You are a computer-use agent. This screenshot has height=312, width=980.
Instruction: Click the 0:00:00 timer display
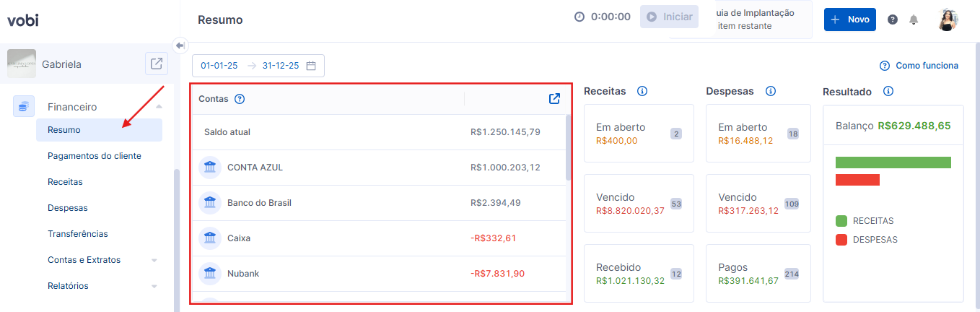[611, 17]
